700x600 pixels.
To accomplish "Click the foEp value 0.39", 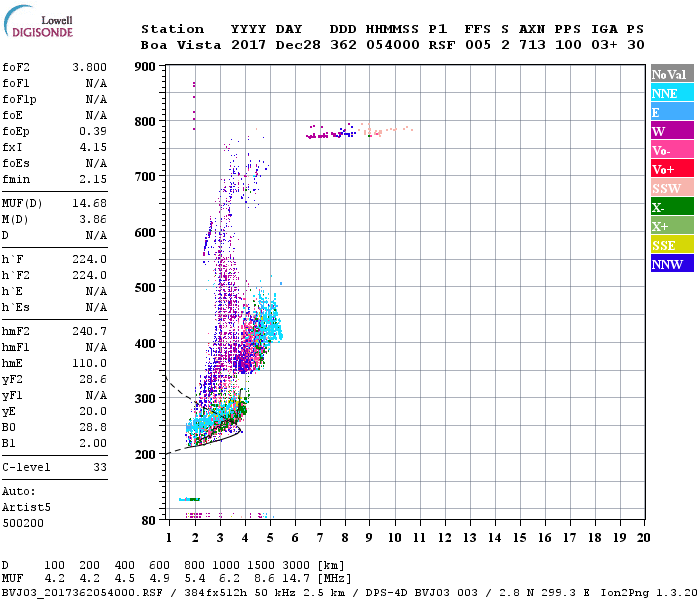I will 93,131.
